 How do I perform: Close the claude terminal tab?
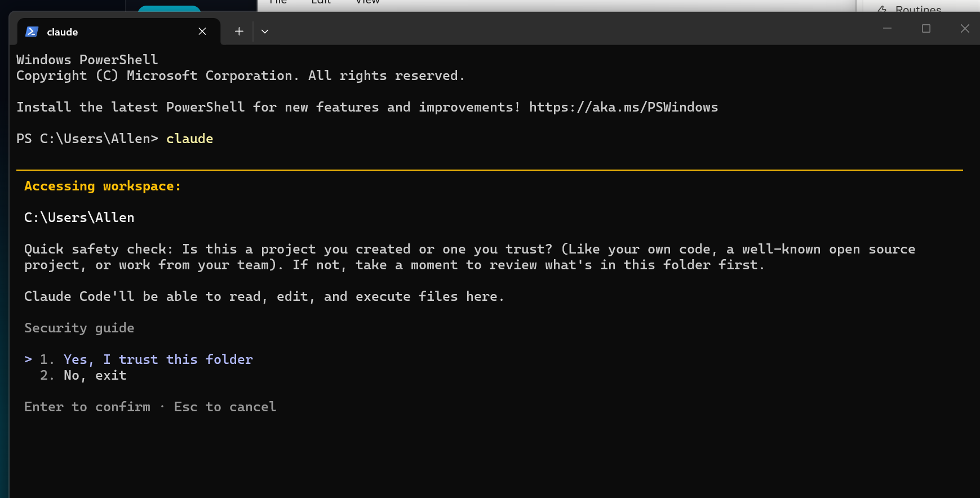tap(202, 32)
